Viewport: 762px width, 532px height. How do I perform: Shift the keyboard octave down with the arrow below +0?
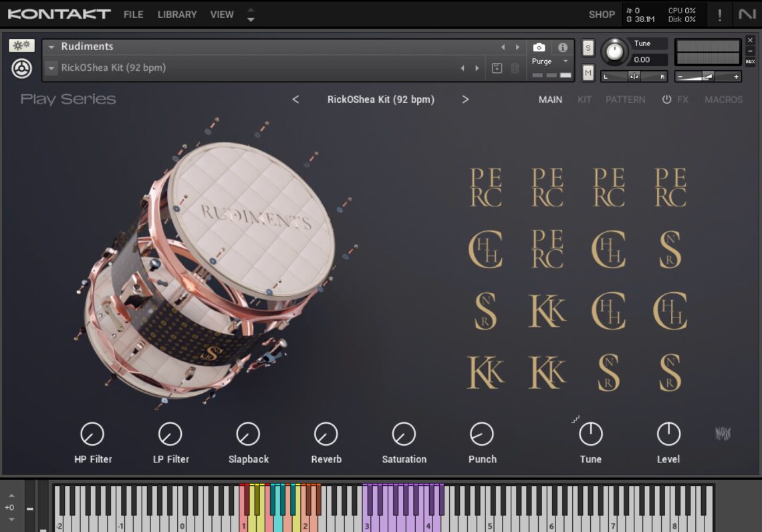pos(11,519)
